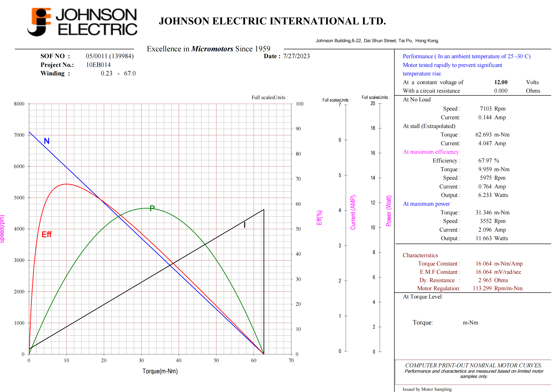Image resolution: width=552 pixels, height=392 pixels.
Task: Click the x-axis title "Torque(m-Nm)"
Action: click(160, 371)
